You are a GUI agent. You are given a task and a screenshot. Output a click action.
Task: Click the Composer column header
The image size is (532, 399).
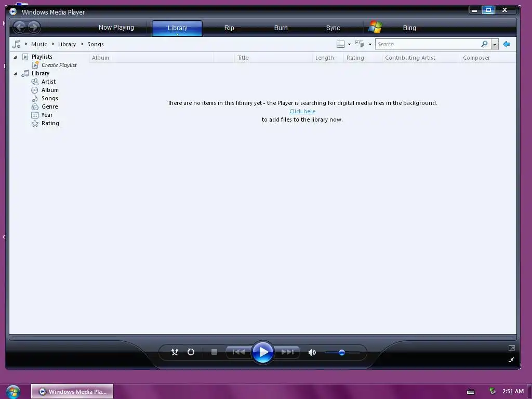(488, 58)
